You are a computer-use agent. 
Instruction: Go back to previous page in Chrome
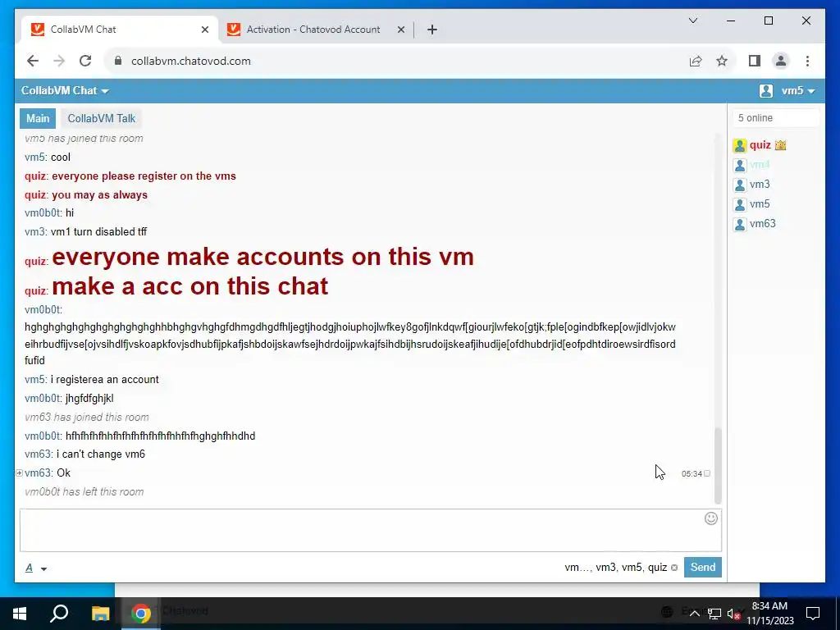click(x=33, y=61)
